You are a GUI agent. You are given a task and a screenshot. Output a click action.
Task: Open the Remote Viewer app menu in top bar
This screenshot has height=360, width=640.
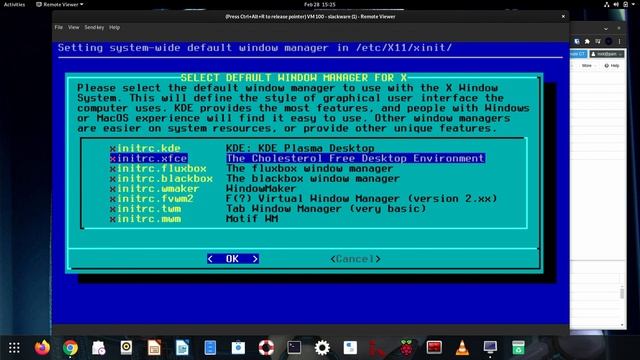60,4
